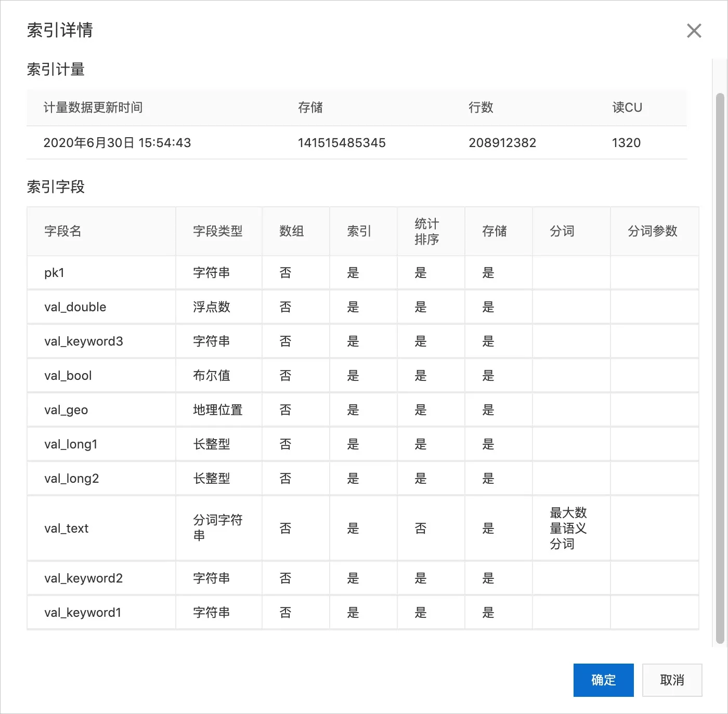
Task: Click the timestamp 2020年6月30日 15:54:43
Action: tap(117, 143)
